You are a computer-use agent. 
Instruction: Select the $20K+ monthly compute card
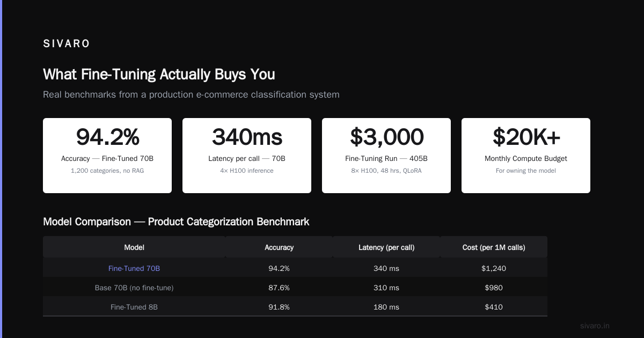click(x=526, y=156)
